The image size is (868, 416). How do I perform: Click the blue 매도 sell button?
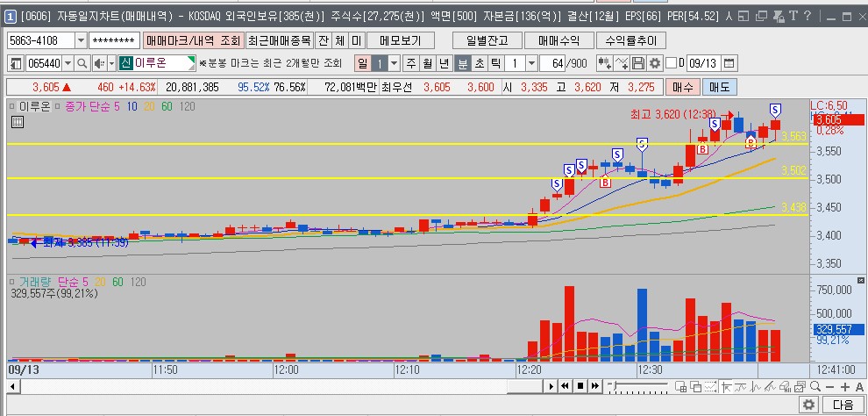click(719, 87)
